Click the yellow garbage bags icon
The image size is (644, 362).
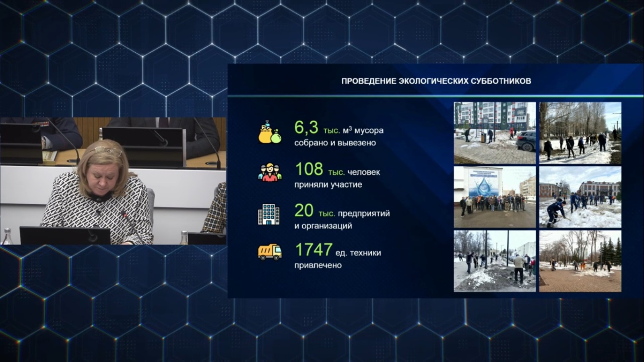coord(269,132)
